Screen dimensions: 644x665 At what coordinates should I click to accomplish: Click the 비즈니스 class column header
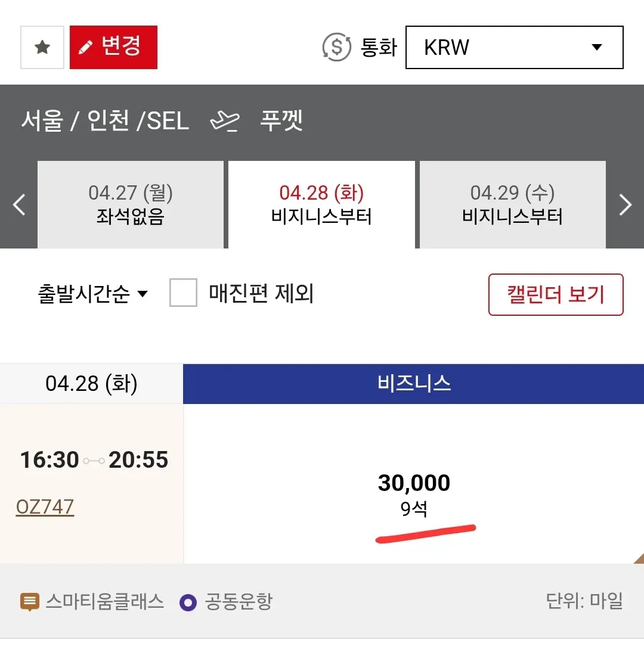(x=413, y=383)
